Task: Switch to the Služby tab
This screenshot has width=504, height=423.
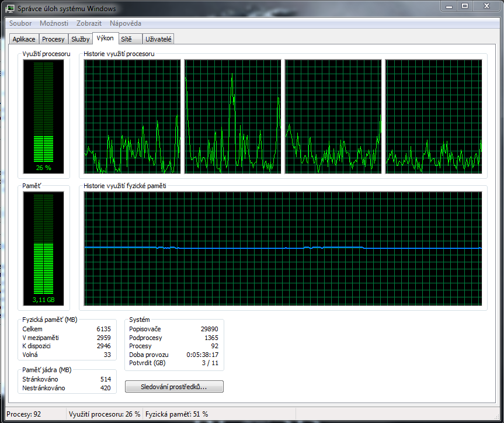Action: (81, 39)
